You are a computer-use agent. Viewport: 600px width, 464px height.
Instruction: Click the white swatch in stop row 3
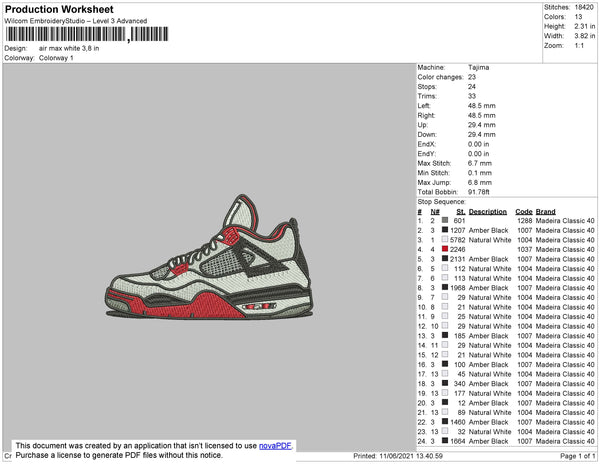445,240
